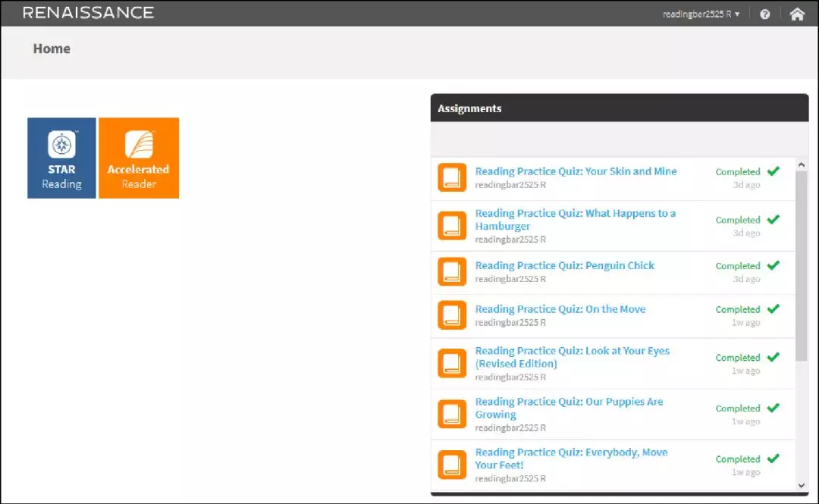The image size is (819, 504).
Task: Open Reading Practice Quiz: Everybody, Move Your Feet!
Action: coord(571,459)
